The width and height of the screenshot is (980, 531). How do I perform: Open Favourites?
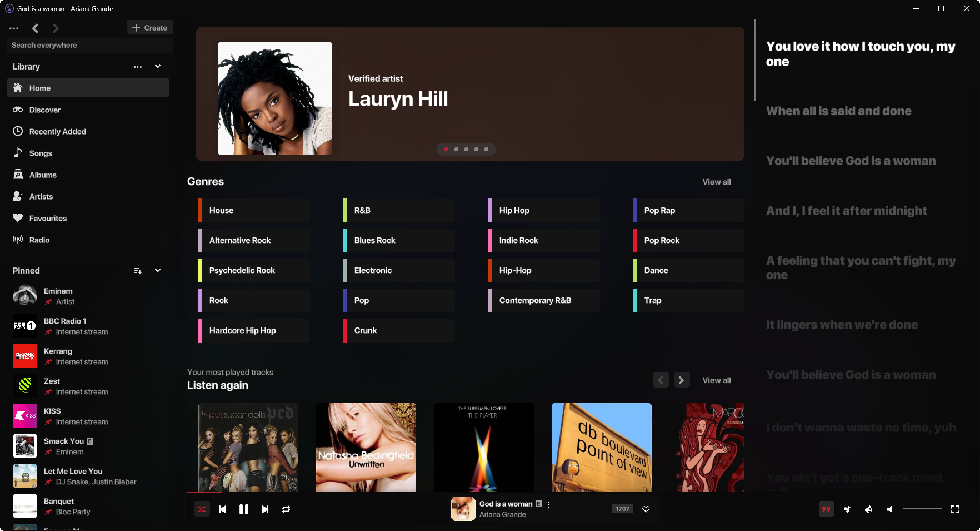click(x=88, y=218)
